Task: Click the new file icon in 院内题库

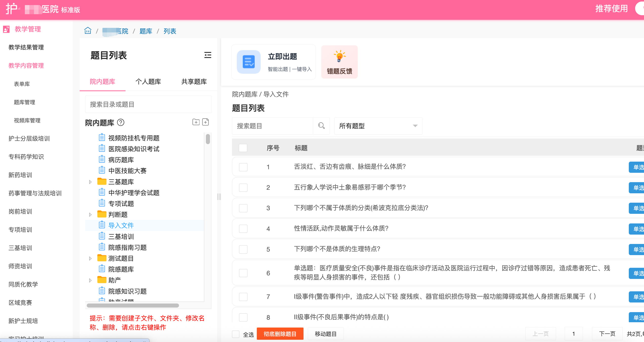Action: tap(206, 122)
